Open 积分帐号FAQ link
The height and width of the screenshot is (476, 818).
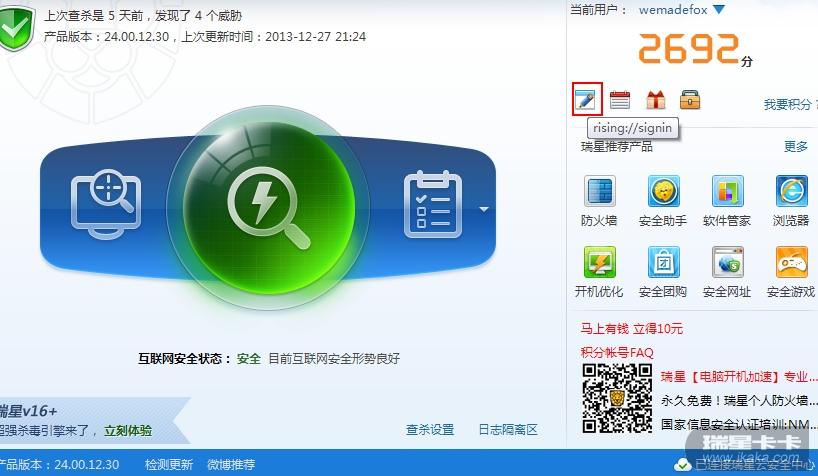(x=617, y=352)
